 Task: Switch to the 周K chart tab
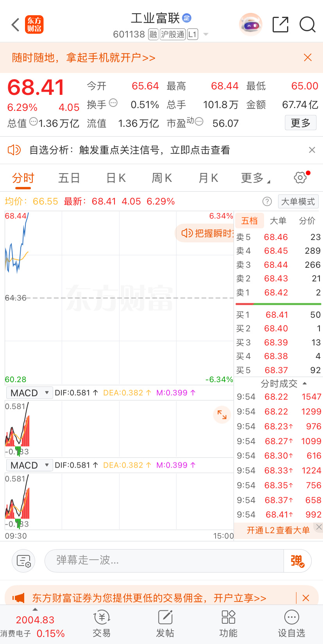pos(162,178)
